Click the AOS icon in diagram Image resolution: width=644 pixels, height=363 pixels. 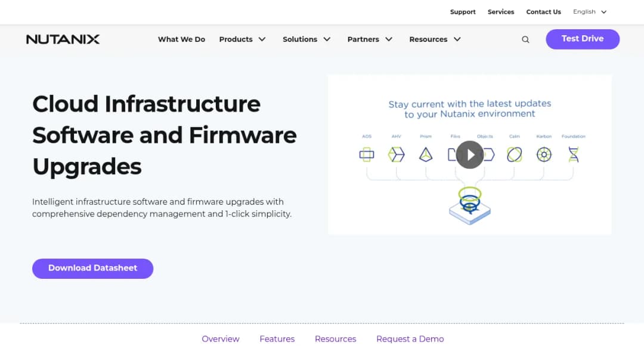point(367,155)
